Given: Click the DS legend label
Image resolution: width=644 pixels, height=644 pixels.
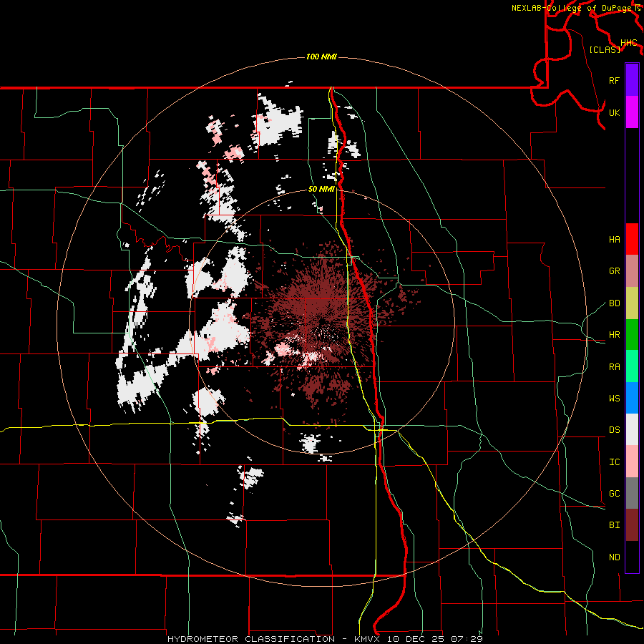Looking at the screenshot, I should click(x=614, y=430).
